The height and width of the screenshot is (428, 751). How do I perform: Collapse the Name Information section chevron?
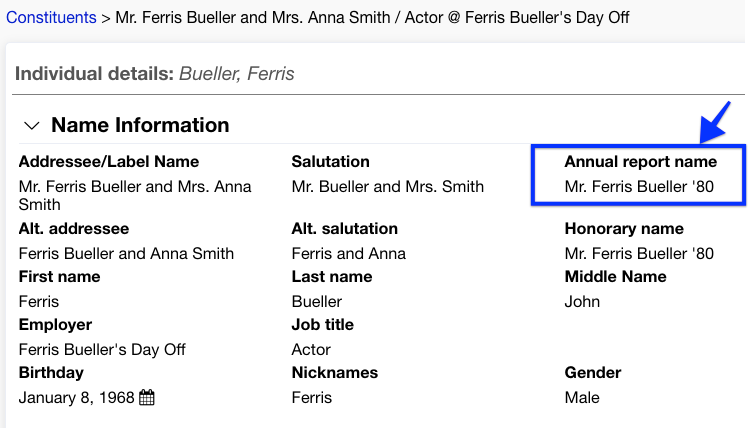click(x=32, y=126)
